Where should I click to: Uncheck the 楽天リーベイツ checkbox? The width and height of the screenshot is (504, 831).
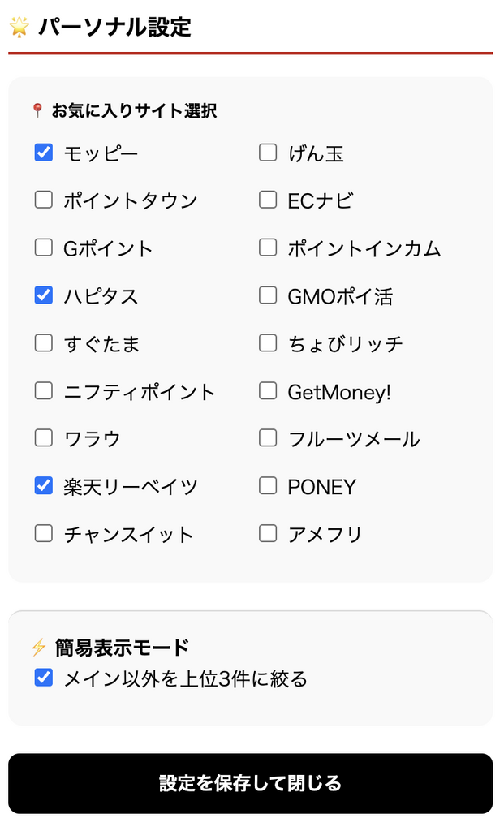pos(44,486)
